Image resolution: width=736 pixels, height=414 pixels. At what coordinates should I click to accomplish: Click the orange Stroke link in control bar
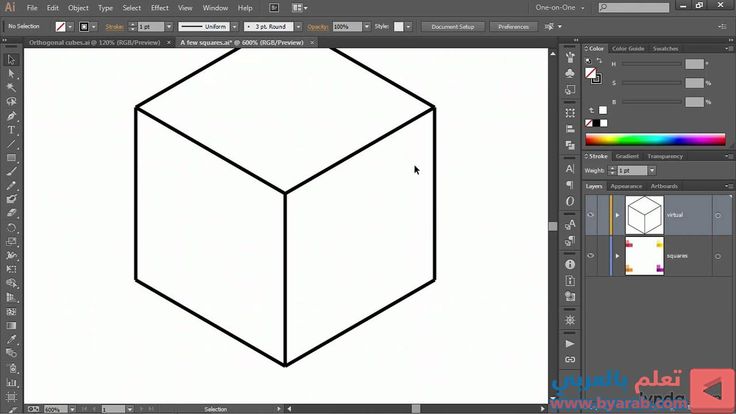tap(114, 27)
